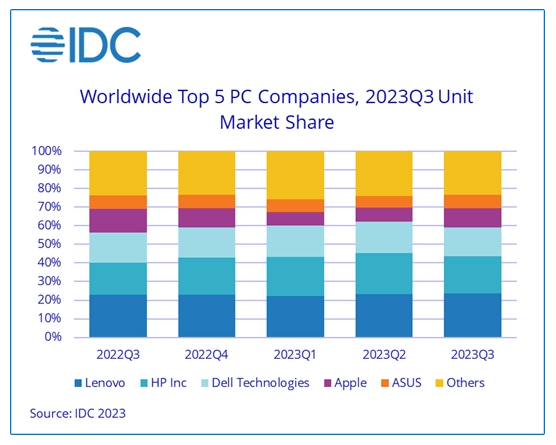Click the Others yellow segment in 2022Q3 bar
The width and height of the screenshot is (556, 445).
(118, 173)
